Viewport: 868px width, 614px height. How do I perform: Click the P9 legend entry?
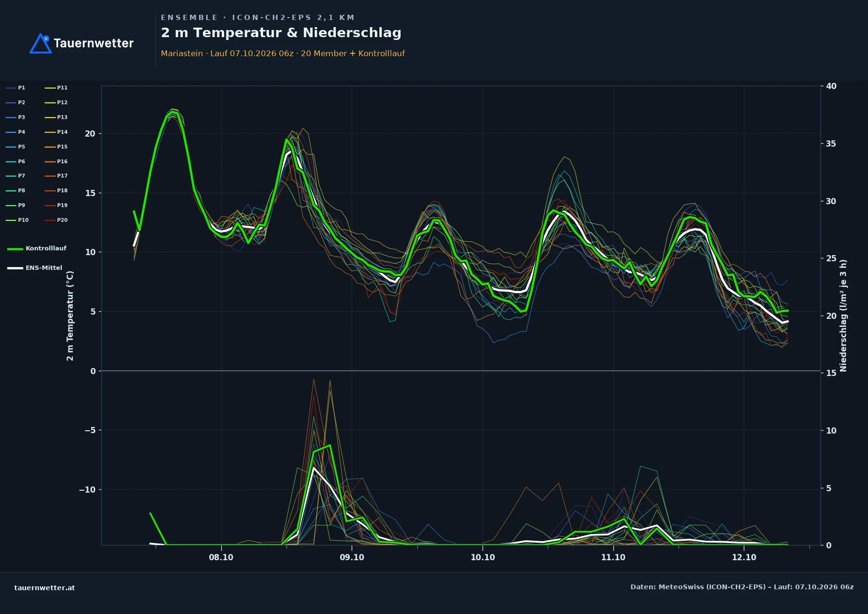click(16, 205)
